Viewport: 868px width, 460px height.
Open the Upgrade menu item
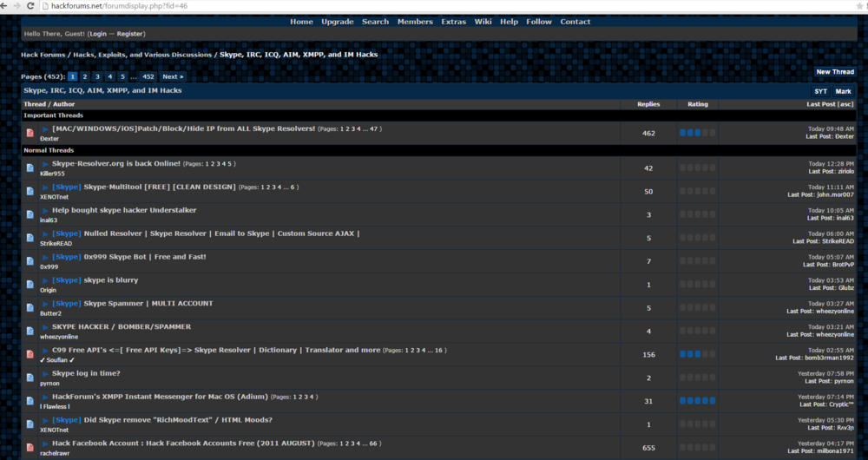[x=338, y=22]
